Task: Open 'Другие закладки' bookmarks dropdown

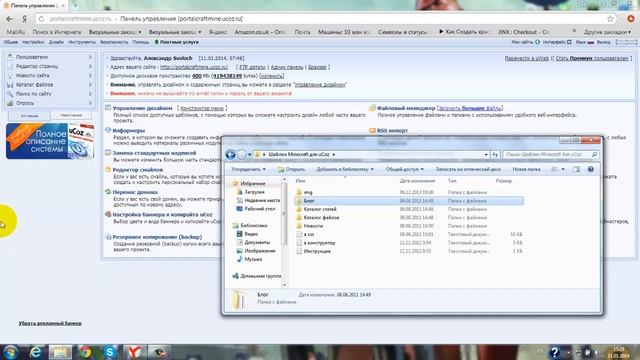Action: (x=607, y=32)
